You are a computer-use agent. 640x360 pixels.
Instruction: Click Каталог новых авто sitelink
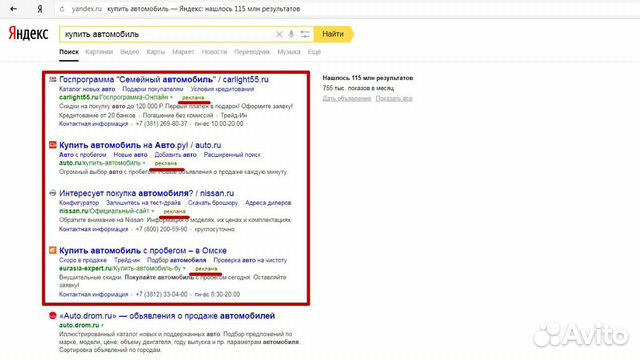87,89
